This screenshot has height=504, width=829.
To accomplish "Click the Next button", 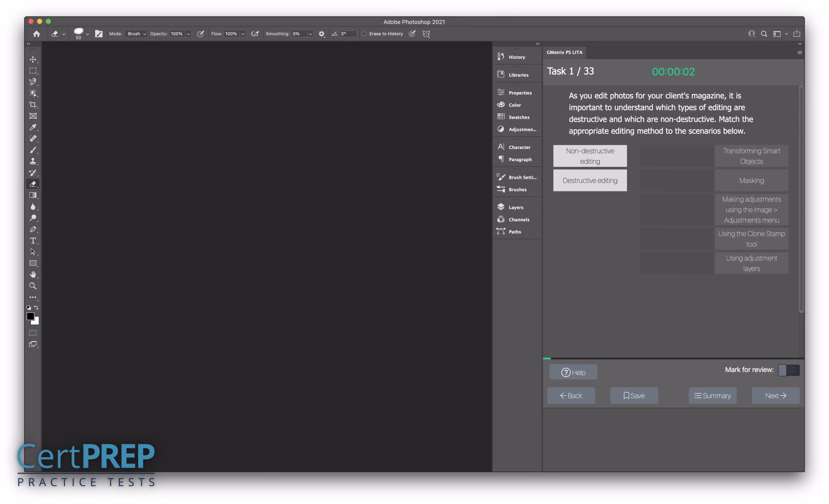I will [x=776, y=396].
